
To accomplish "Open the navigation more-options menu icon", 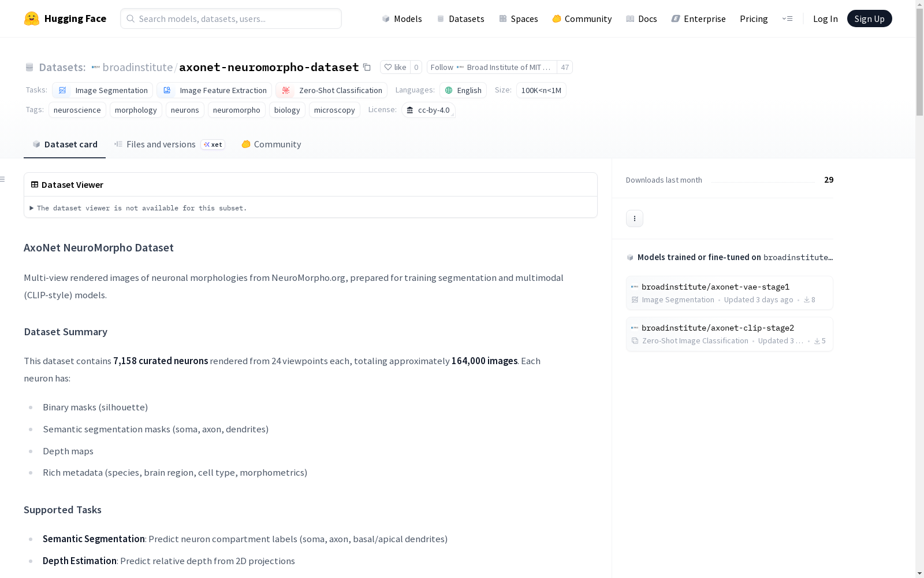I will (x=787, y=18).
